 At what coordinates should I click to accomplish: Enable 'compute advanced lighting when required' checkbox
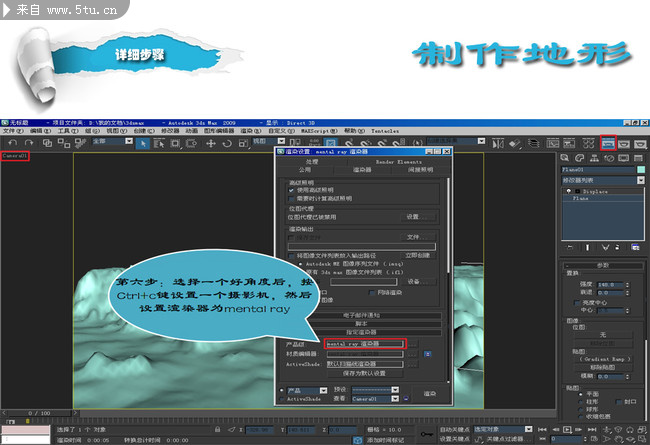click(x=291, y=198)
